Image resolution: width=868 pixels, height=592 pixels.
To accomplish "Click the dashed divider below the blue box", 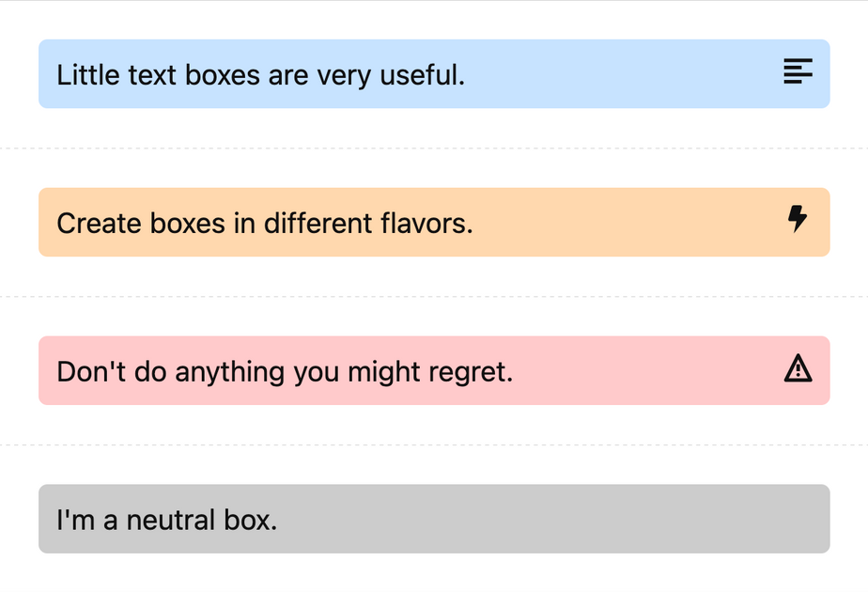I will click(x=434, y=148).
